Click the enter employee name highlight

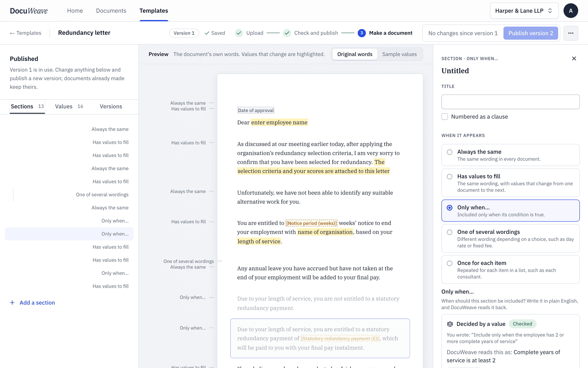279,122
